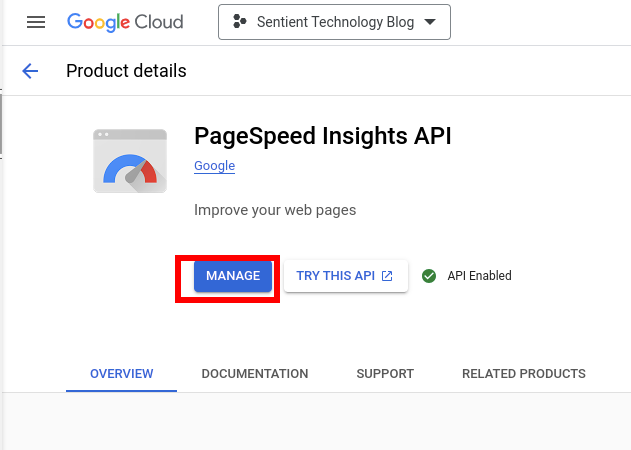Image resolution: width=631 pixels, height=450 pixels.
Task: Click the TRY THIS API button
Action: pos(346,276)
